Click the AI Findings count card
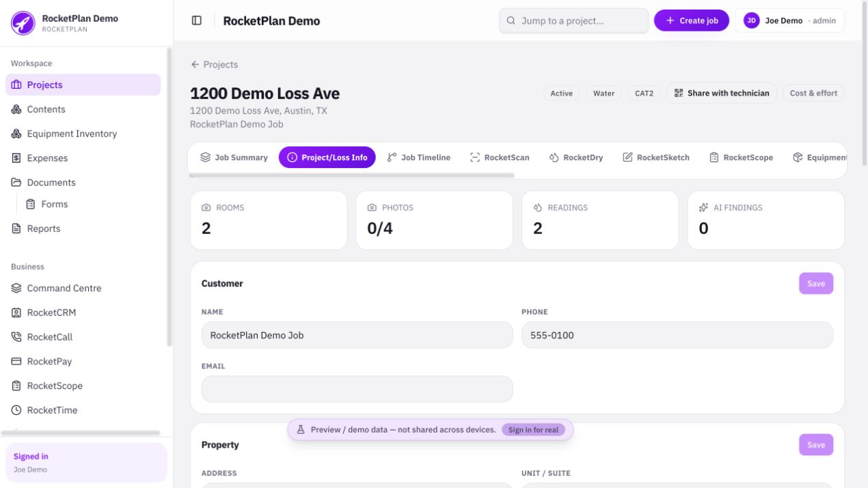868x488 pixels. (766, 220)
